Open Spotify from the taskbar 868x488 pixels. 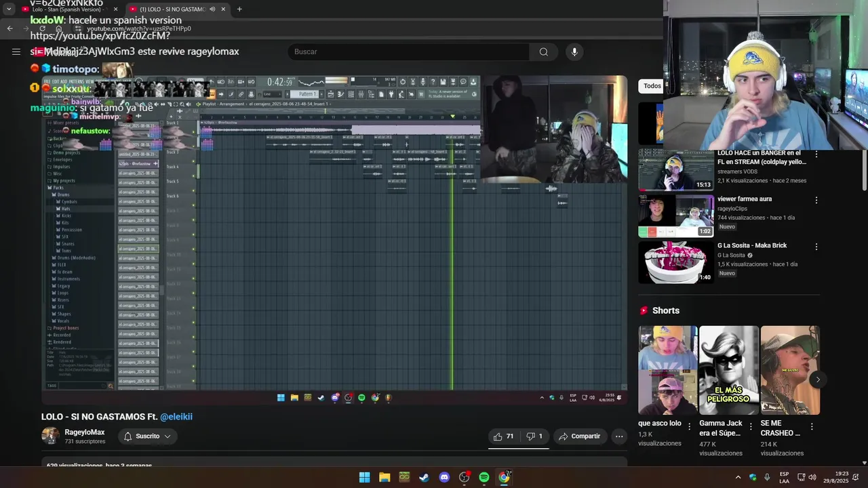coord(484,477)
